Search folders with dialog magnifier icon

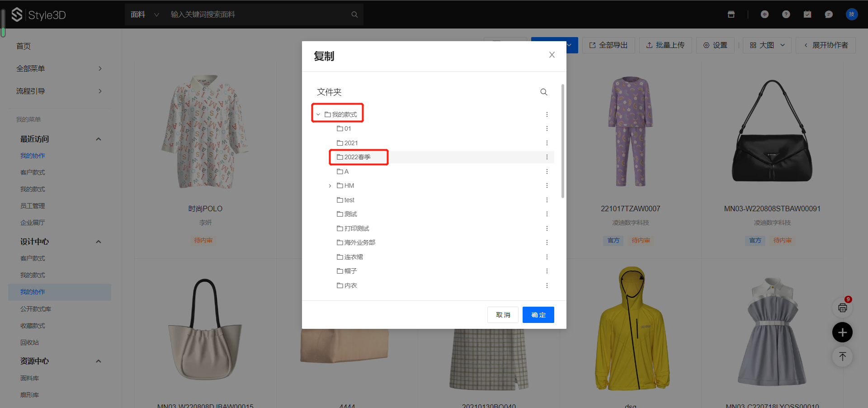click(x=544, y=92)
